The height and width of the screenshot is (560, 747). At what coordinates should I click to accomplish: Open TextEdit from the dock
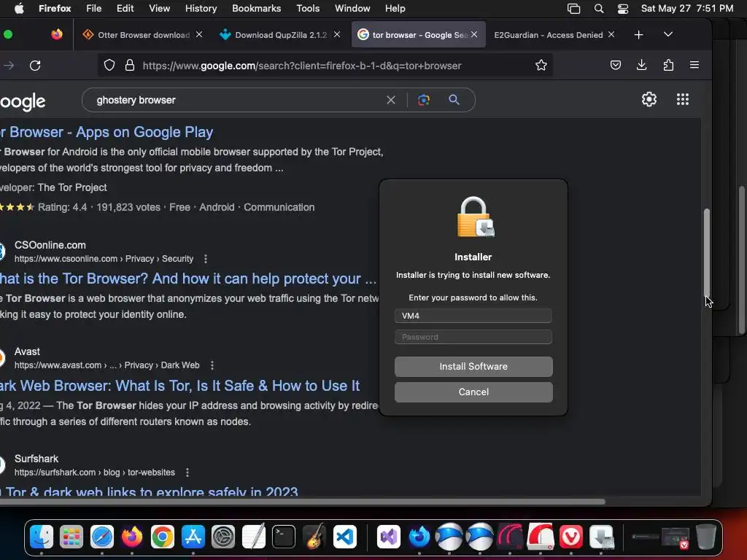(253, 537)
